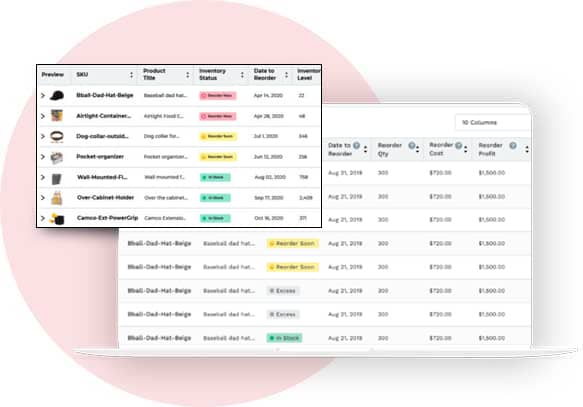Select SKU text Over-Cabinet-Holder
This screenshot has width=583, height=407.
coord(106,198)
